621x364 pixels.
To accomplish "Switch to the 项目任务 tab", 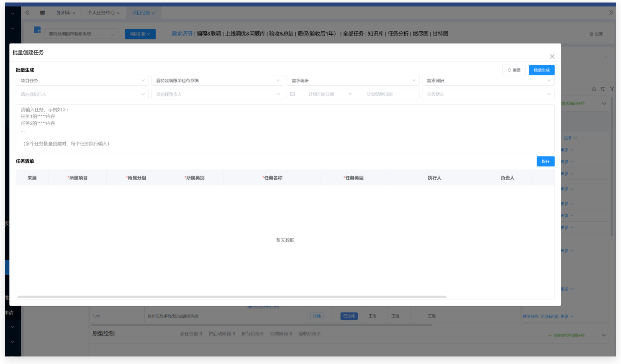I will click(x=141, y=13).
